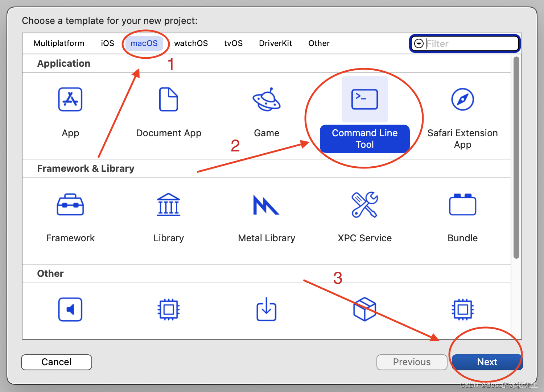Select the Framework toolbox icon
The image size is (544, 392).
(70, 205)
